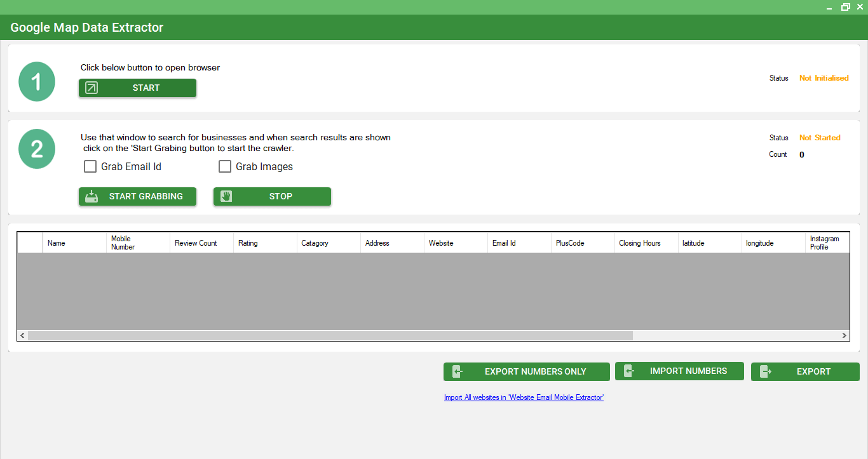
Task: Open Import All websites link
Action: (524, 397)
